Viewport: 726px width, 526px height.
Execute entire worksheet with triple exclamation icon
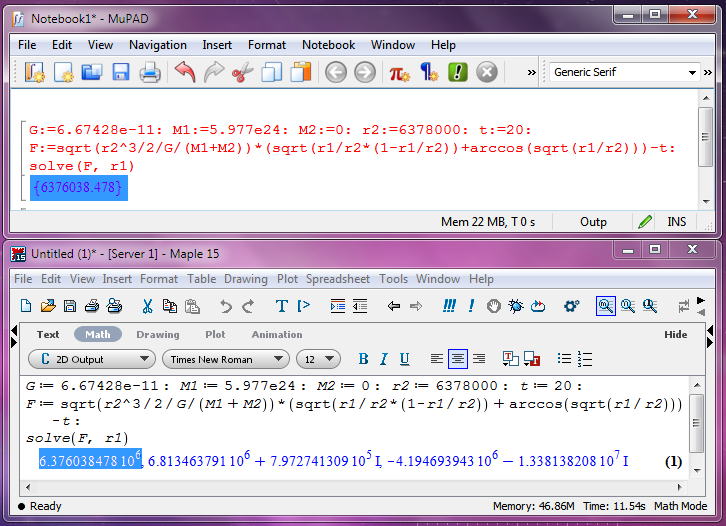(x=449, y=306)
